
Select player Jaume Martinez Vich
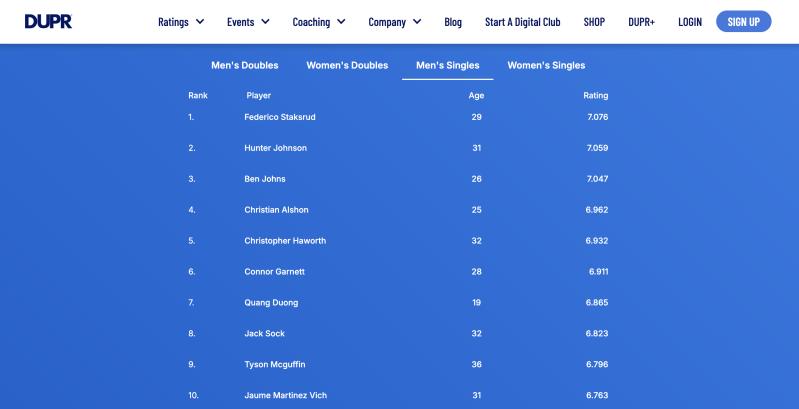(285, 395)
